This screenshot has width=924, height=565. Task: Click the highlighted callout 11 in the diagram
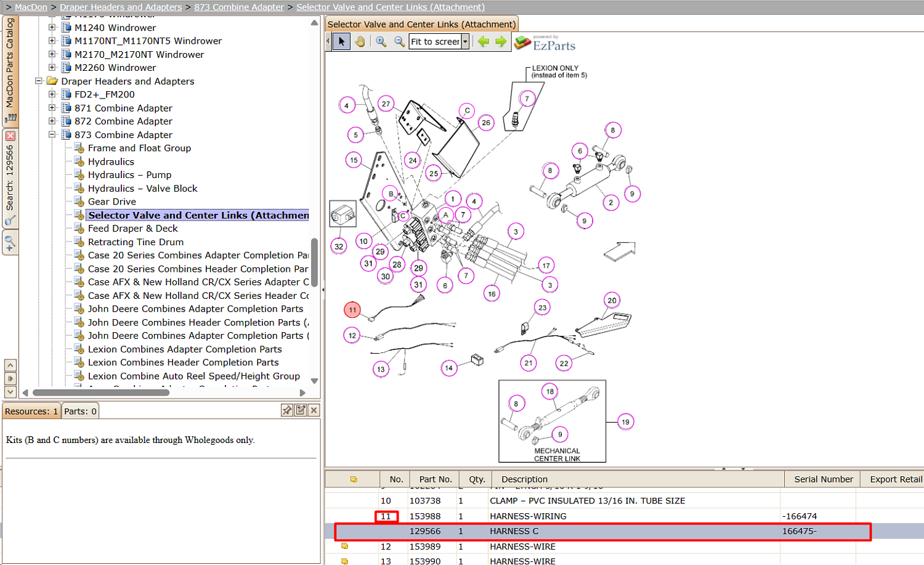click(x=352, y=310)
